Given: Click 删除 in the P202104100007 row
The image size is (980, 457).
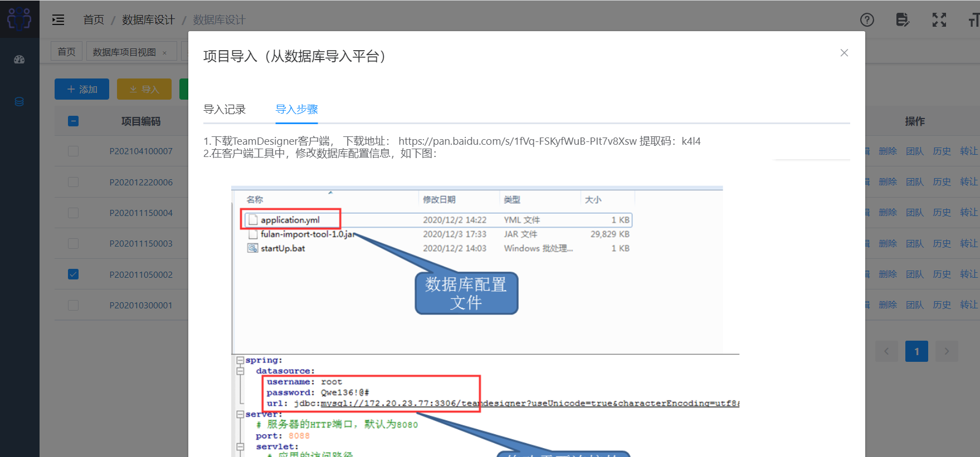Looking at the screenshot, I should [x=888, y=151].
